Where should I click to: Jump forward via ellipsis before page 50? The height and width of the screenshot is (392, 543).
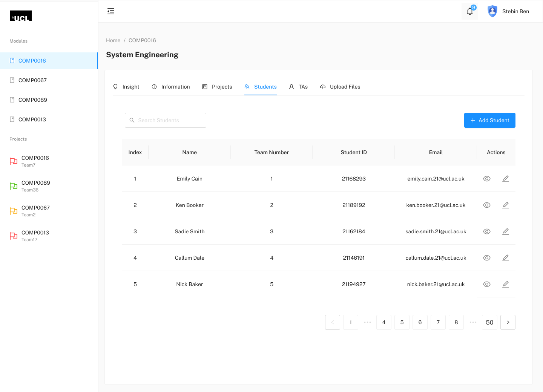[x=473, y=322]
